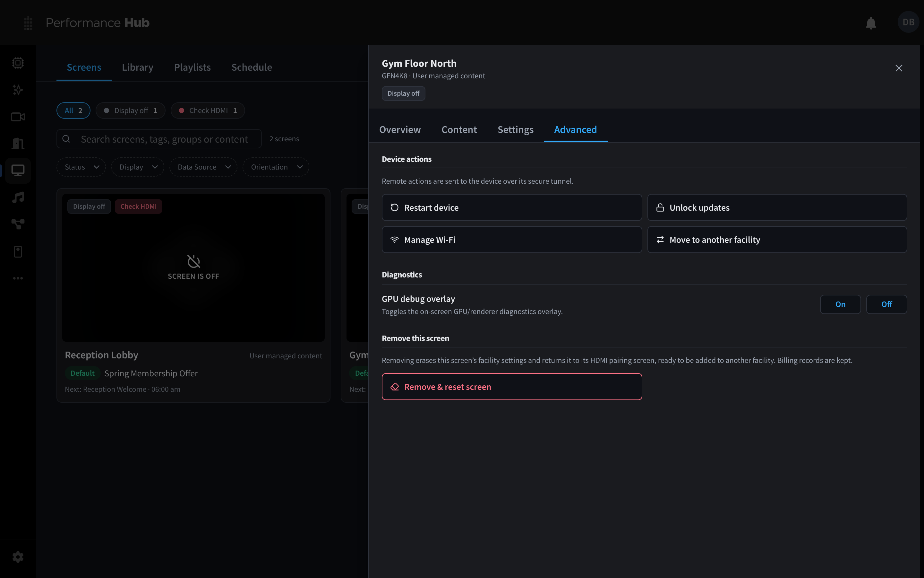Show more sidebar items ellipsis
The image size is (924, 578).
point(18,278)
